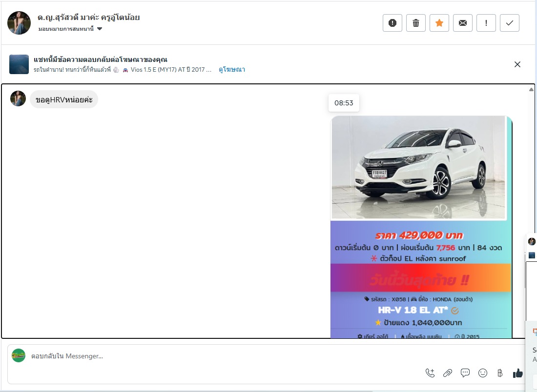Mark conversation as spam with exclamation circle icon
Image resolution: width=537 pixels, height=392 pixels.
point(392,23)
